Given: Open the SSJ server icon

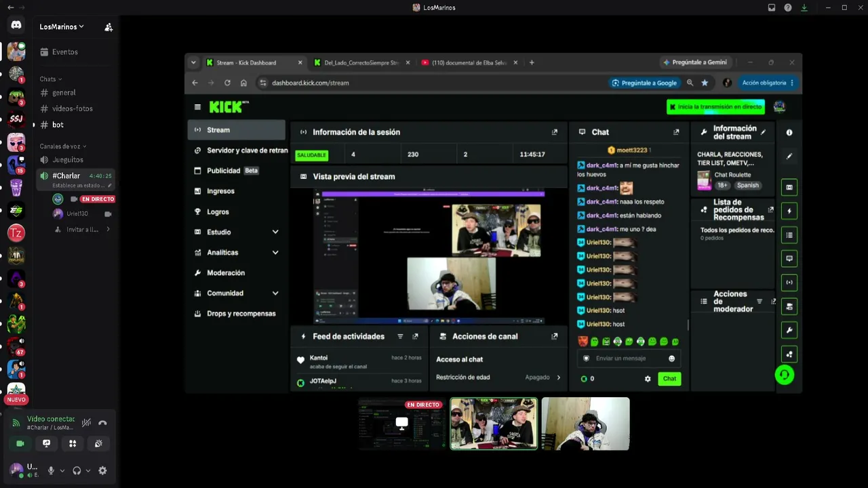Looking at the screenshot, I should 16,120.
